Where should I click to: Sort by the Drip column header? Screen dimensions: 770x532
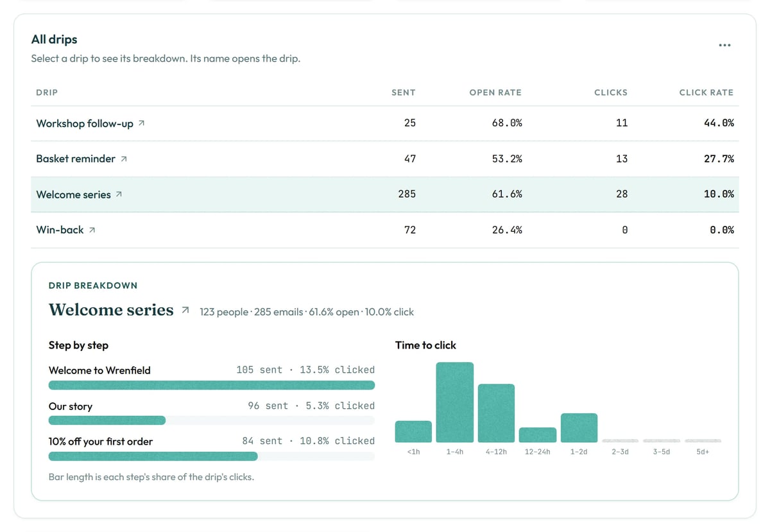(x=47, y=92)
